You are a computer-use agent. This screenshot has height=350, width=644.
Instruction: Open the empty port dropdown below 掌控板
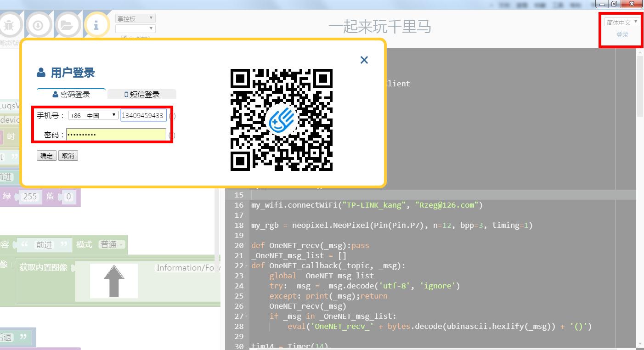click(136, 28)
